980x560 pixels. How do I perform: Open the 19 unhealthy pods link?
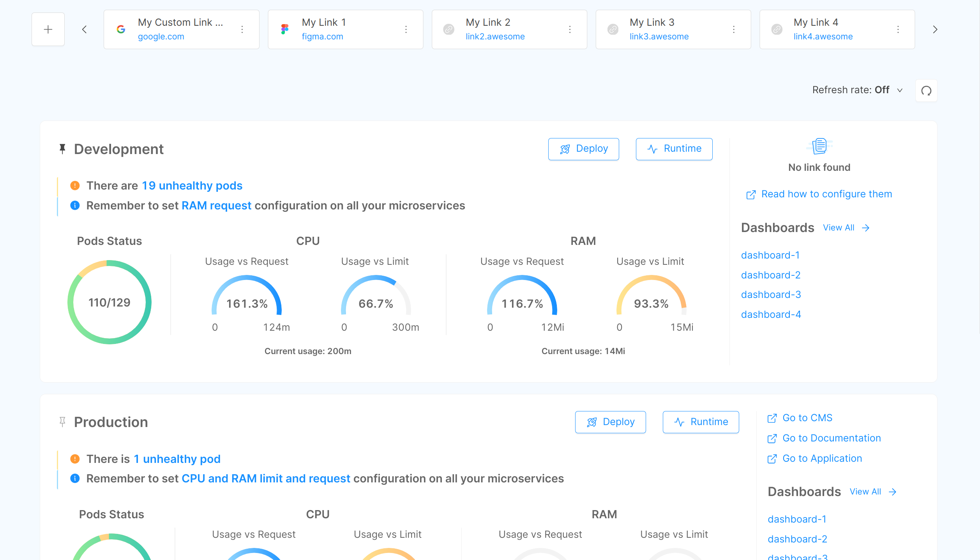coord(192,186)
